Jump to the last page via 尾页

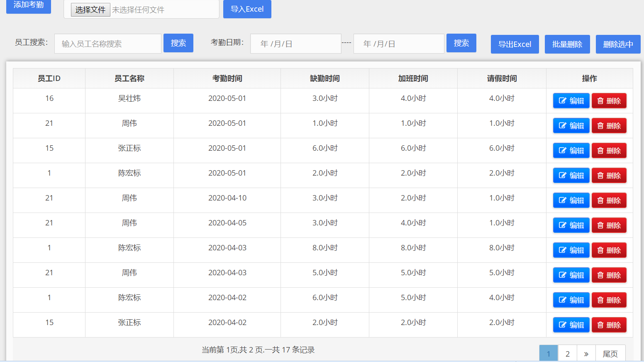click(x=610, y=354)
